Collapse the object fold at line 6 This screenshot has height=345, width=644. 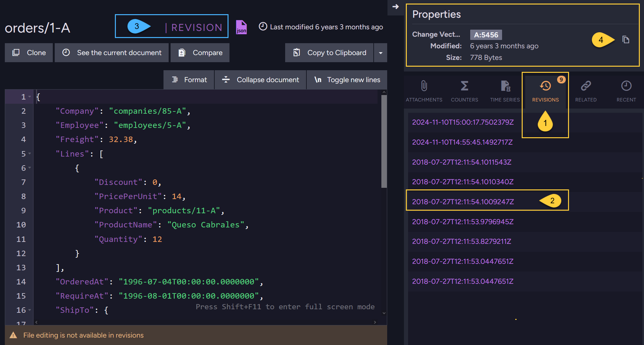pyautogui.click(x=30, y=168)
